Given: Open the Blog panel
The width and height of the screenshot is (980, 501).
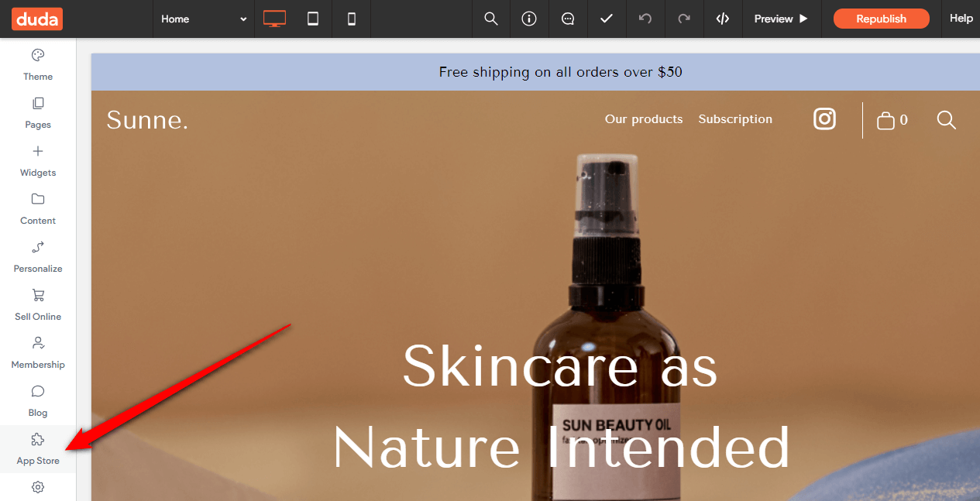Looking at the screenshot, I should tap(38, 401).
